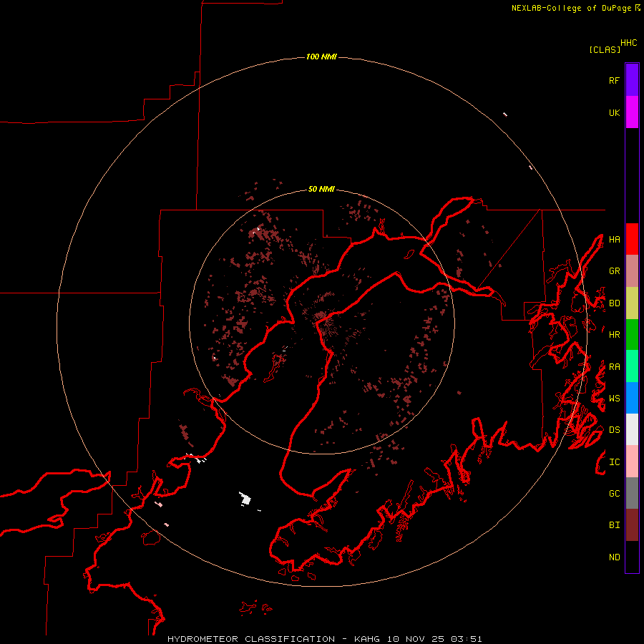This screenshot has height=644, width=644.
Task: Click the ND black legend color block
Action: pos(632,557)
